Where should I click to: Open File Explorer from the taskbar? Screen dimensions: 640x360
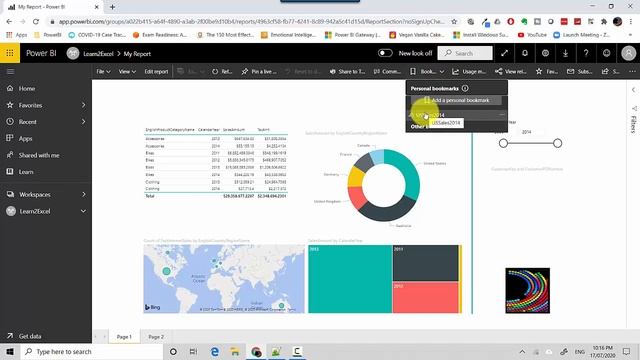235,351
